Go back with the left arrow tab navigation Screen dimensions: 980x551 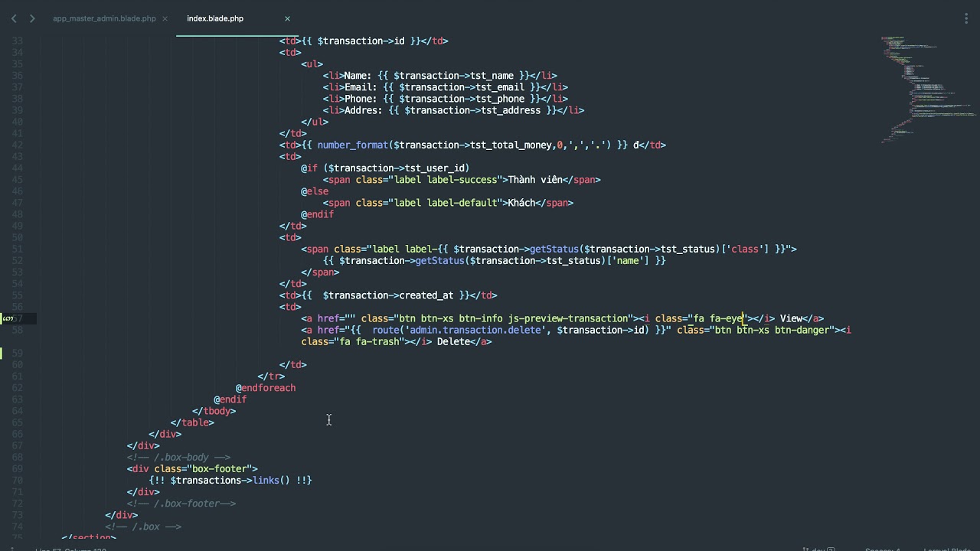[14, 18]
